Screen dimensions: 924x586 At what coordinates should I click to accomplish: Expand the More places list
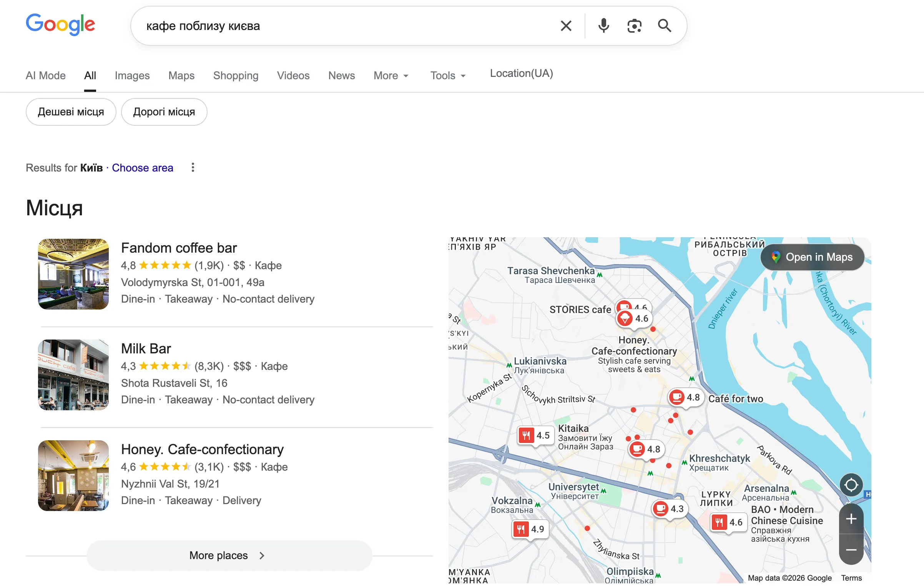229,555
